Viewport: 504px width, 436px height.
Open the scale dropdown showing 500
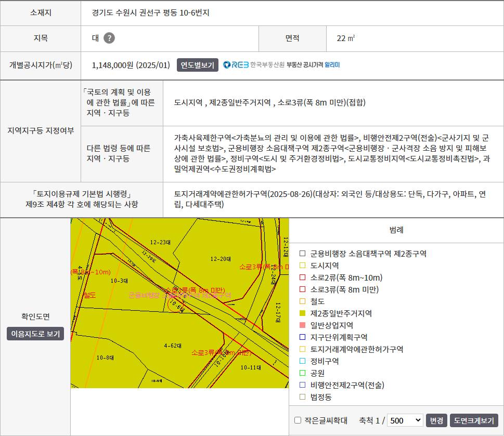pos(405,420)
